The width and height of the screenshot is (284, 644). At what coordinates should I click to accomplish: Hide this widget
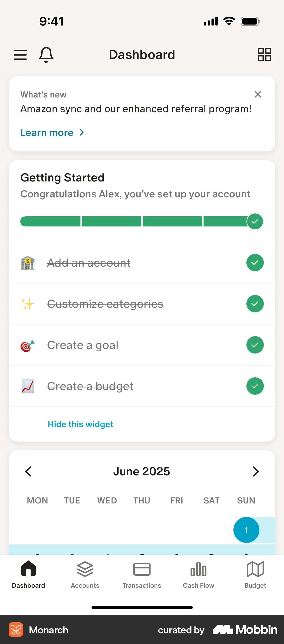coord(80,424)
